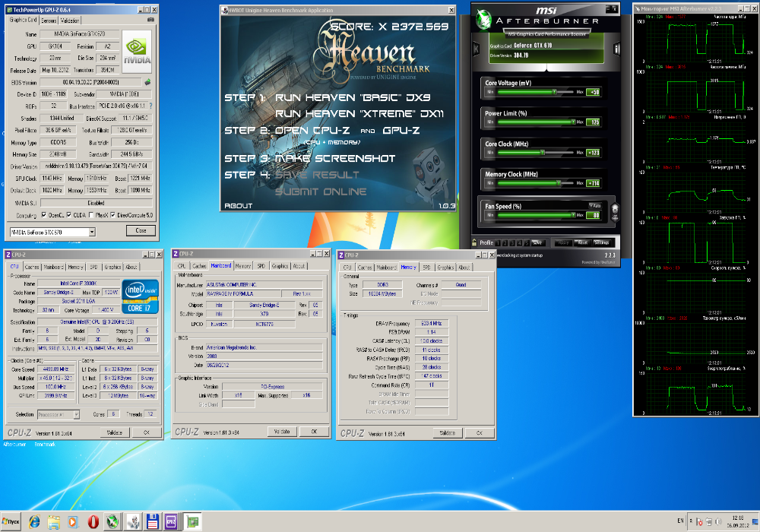760x532 pixels.
Task: Switch to the Sensors tab in GPU-Z
Action: click(x=49, y=21)
